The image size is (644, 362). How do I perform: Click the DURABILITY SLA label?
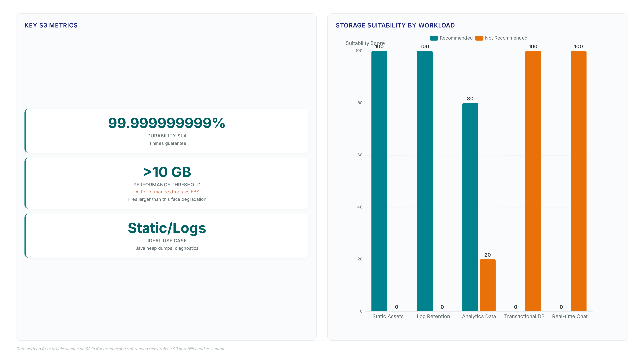pos(167,136)
